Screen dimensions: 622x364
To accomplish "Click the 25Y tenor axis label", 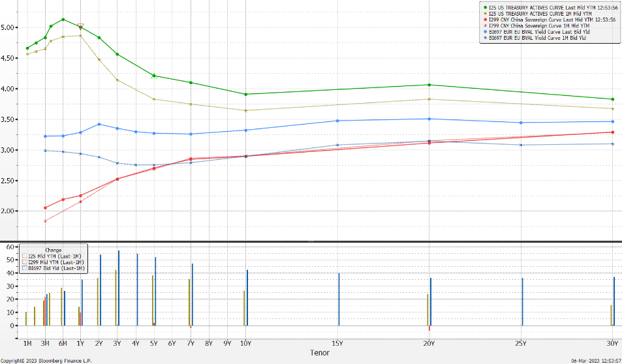I will click(521, 343).
